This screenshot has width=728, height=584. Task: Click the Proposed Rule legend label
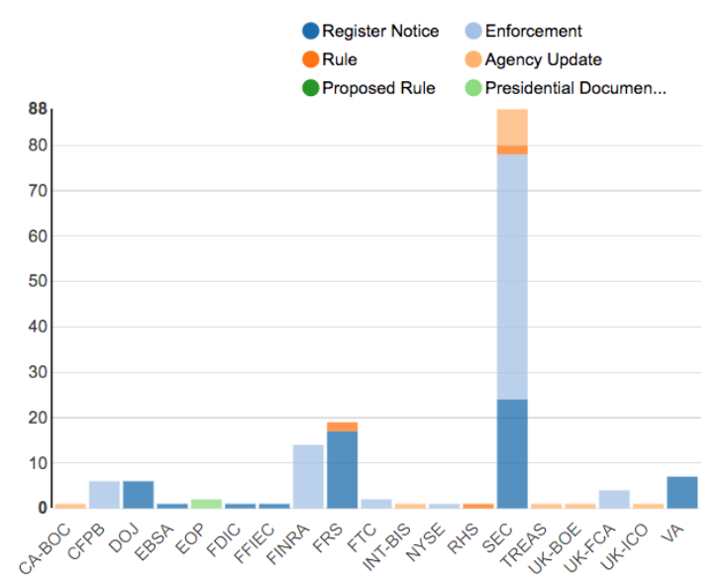pos(378,88)
